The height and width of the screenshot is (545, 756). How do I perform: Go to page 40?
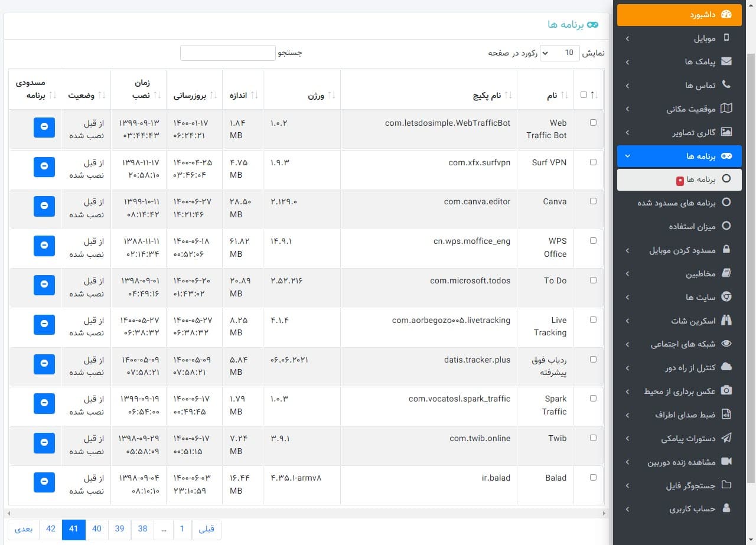coord(97,529)
